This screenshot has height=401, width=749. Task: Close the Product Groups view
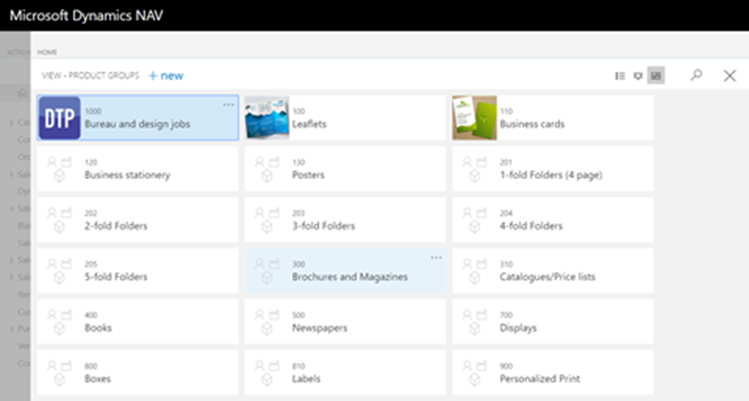click(729, 76)
